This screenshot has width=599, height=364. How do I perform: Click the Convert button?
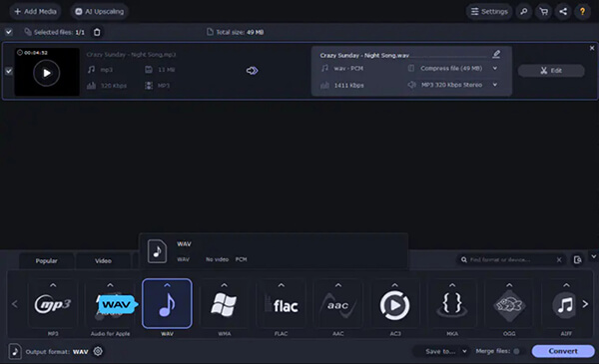563,351
